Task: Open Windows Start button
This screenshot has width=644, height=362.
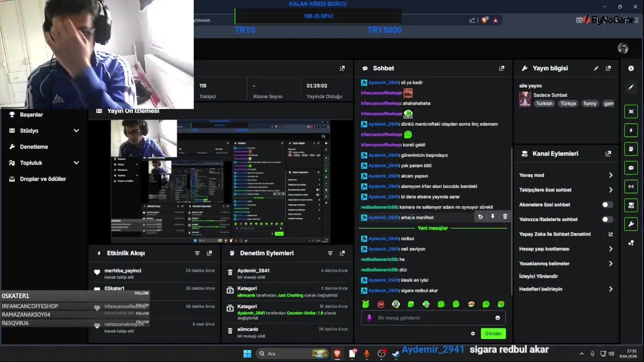Action: tap(247, 354)
